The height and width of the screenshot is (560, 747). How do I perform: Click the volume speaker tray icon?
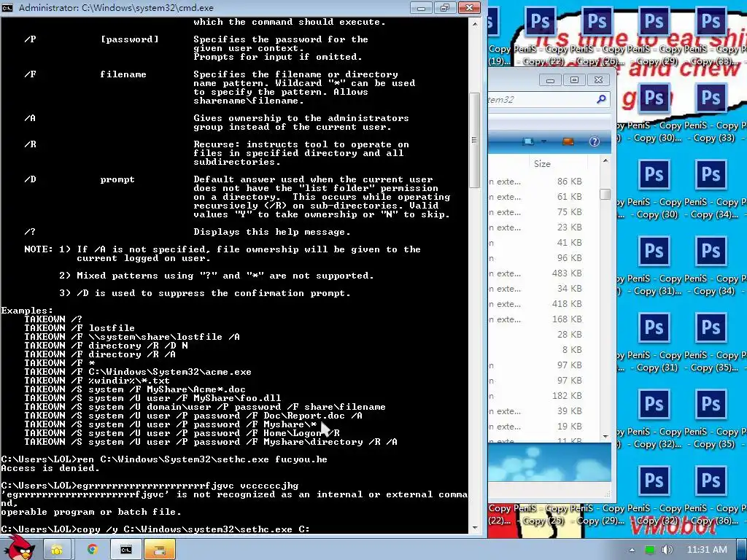pos(667,550)
